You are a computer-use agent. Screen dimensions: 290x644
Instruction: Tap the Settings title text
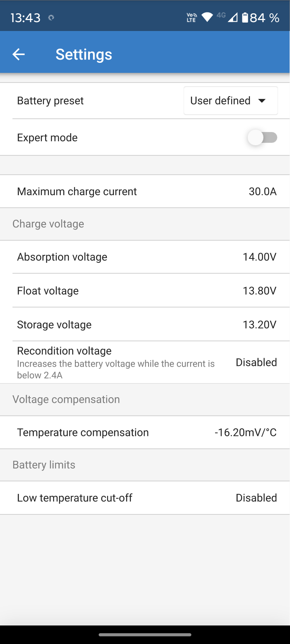click(x=84, y=54)
